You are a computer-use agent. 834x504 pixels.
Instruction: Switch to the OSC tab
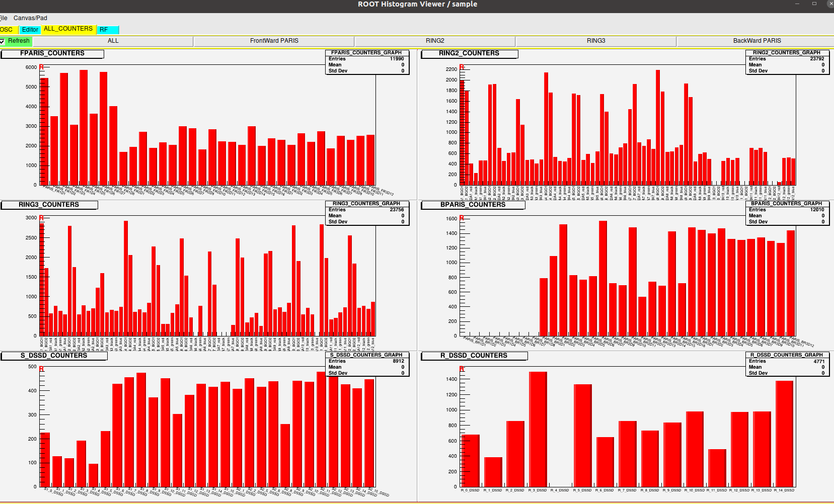pyautogui.click(x=7, y=30)
